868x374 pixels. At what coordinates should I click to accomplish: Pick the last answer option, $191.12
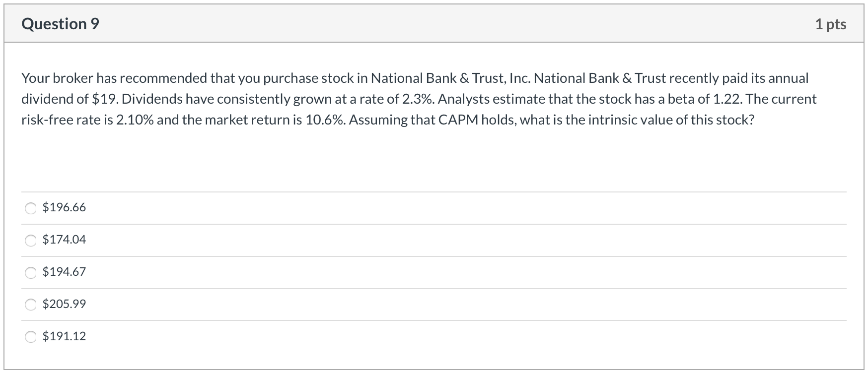pyautogui.click(x=30, y=337)
